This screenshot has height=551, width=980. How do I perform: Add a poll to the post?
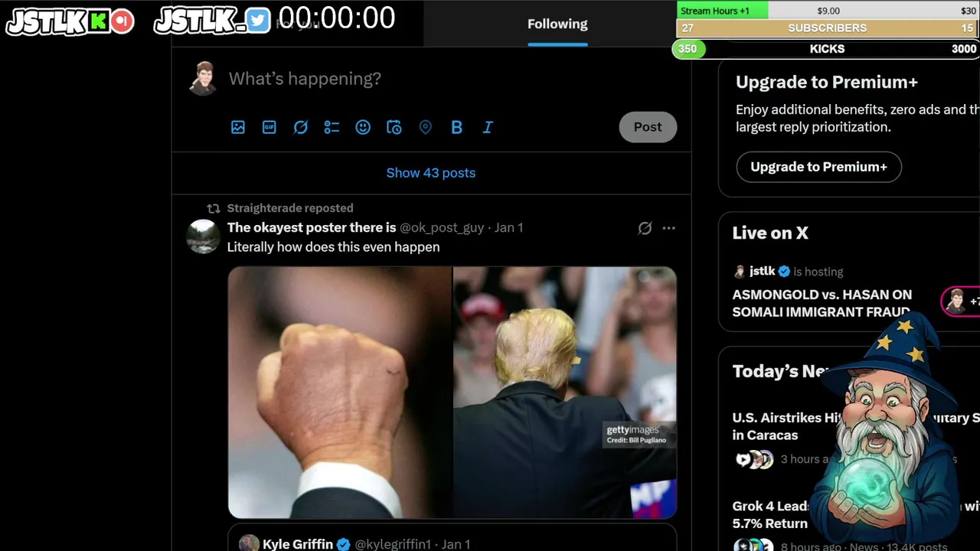point(332,127)
